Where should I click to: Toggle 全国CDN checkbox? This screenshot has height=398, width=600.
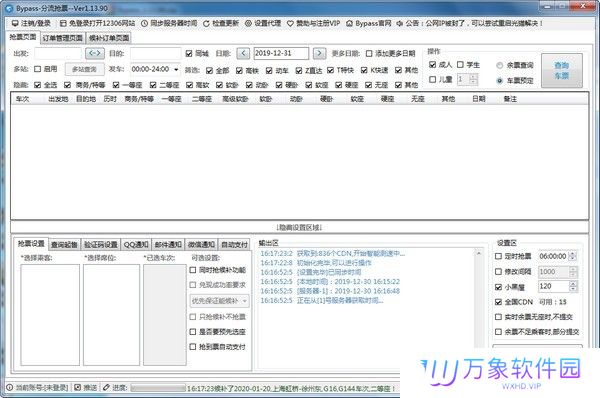coord(498,302)
